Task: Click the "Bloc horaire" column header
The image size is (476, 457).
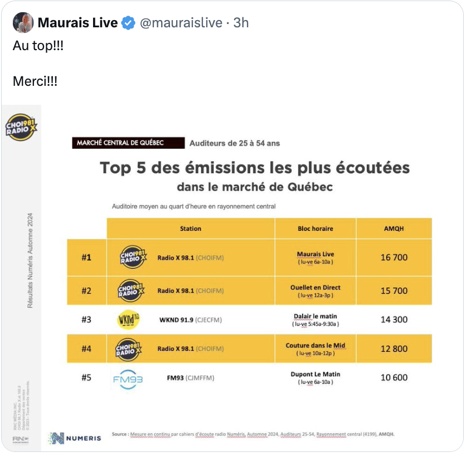Action: [x=315, y=229]
